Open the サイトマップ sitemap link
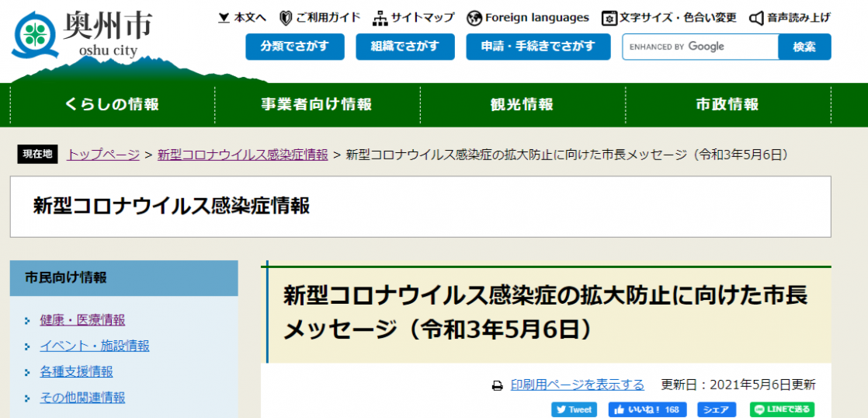This screenshot has width=868, height=418. click(414, 18)
